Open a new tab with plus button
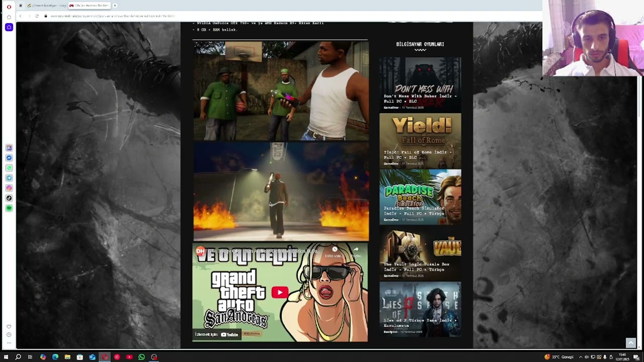The image size is (644, 362). (115, 6)
